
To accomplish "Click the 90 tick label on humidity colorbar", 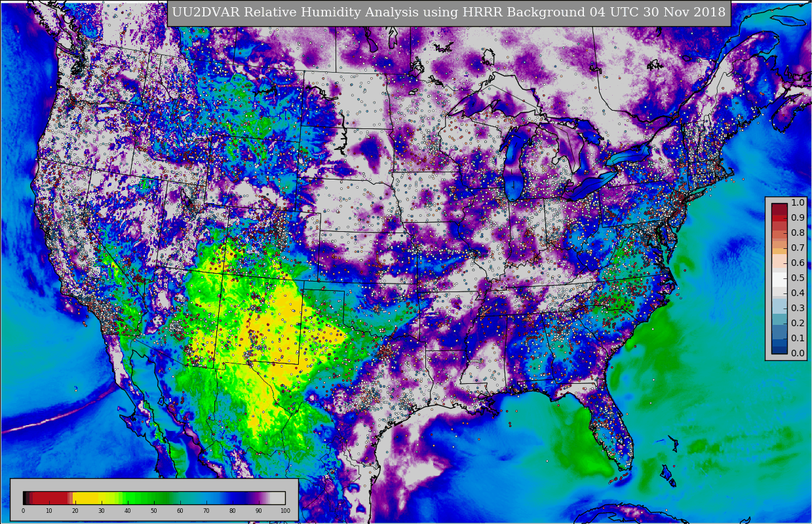I will click(259, 511).
